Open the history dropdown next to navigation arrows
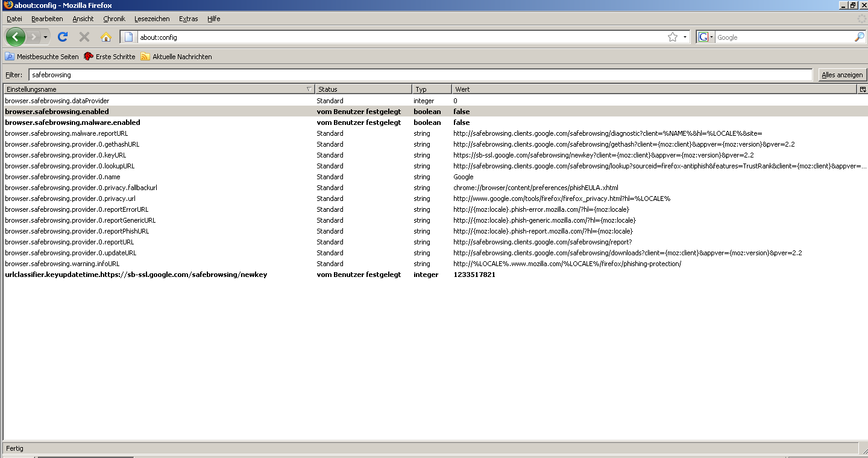 point(45,37)
